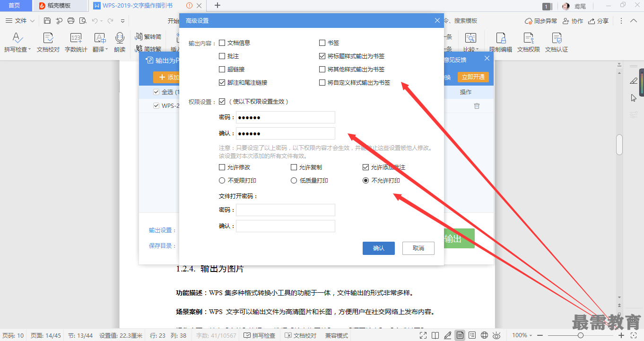Image resolution: width=644 pixels, height=341 pixels.
Task: Click the Redo arrow icon
Action: click(110, 21)
